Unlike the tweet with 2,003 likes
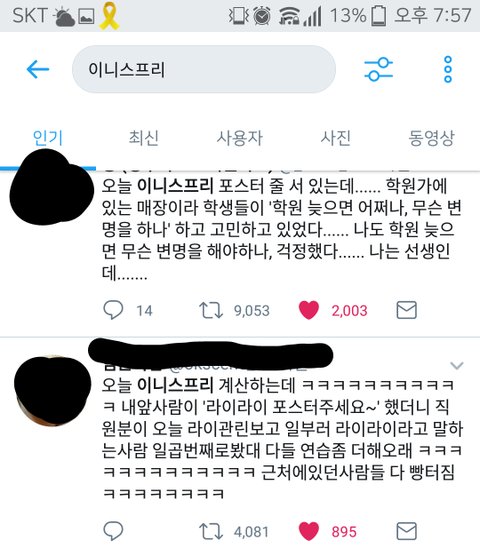480x556 pixels. tap(309, 310)
